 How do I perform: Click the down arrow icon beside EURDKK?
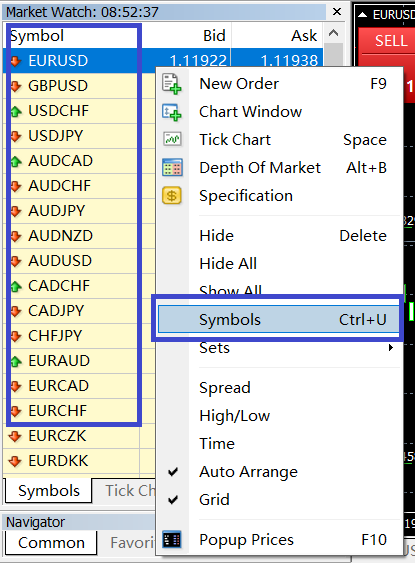coord(15,461)
